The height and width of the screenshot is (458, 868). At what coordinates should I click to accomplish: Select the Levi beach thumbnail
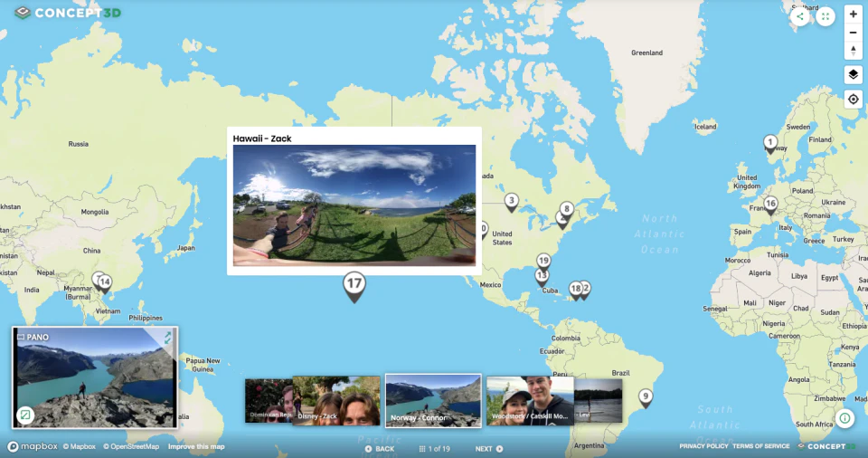tap(599, 401)
